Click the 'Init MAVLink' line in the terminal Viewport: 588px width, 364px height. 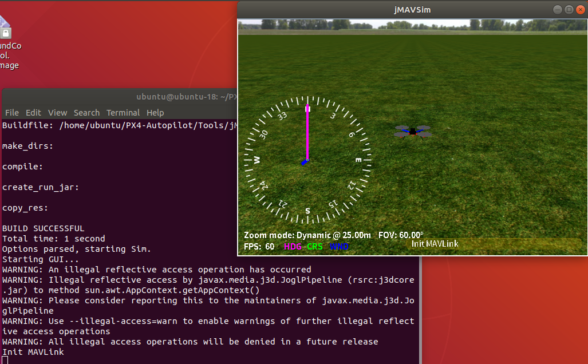point(33,352)
